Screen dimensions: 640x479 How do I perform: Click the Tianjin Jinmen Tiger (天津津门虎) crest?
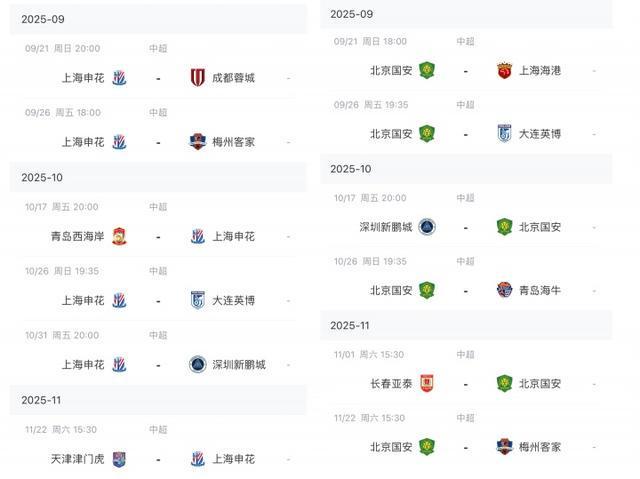[x=119, y=459]
